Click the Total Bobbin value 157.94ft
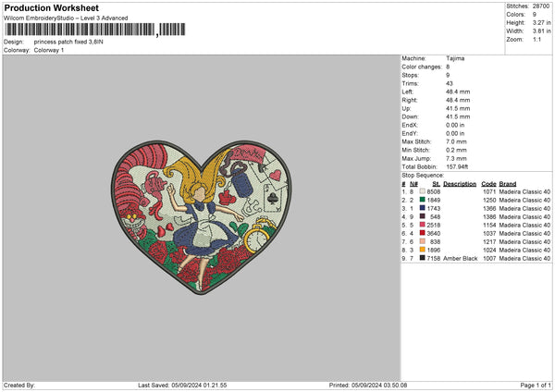The image size is (555, 392). click(457, 166)
